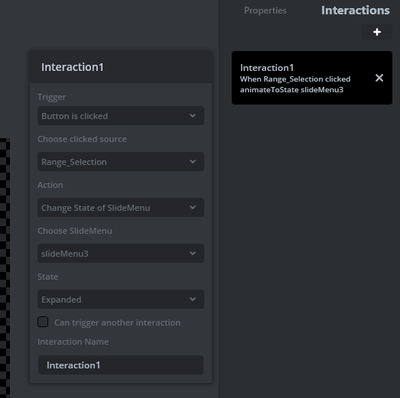
Task: Add a new interaction with plus button
Action: 377,32
